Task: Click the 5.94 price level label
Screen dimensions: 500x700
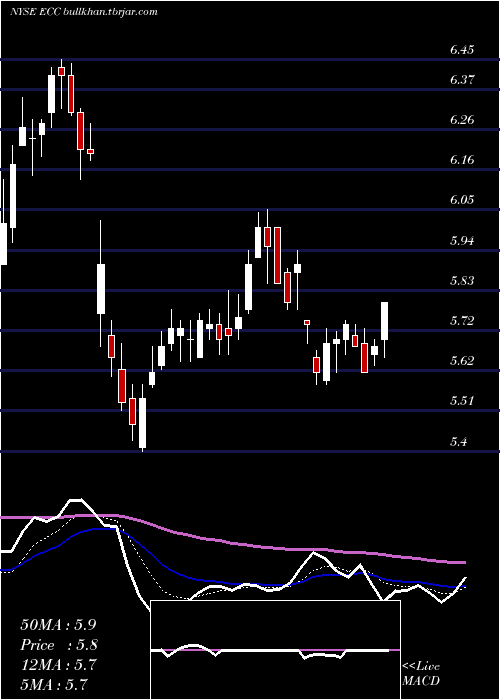Action: [462, 241]
